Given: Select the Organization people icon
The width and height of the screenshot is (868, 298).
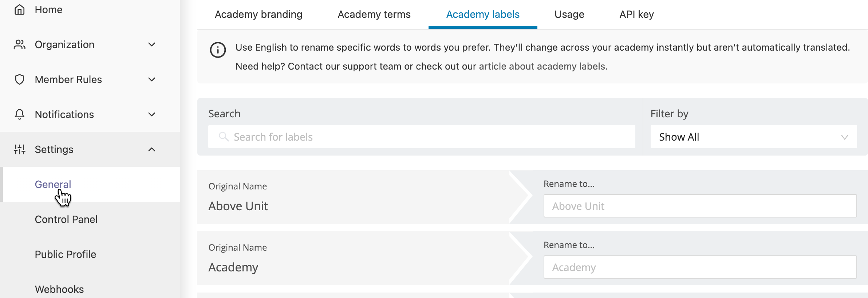Looking at the screenshot, I should 20,44.
